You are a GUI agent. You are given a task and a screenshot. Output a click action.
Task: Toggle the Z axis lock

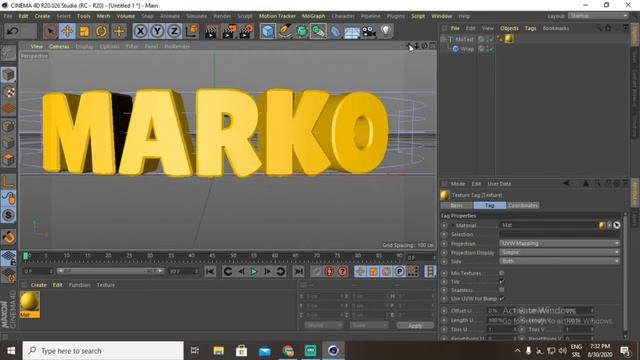(174, 31)
